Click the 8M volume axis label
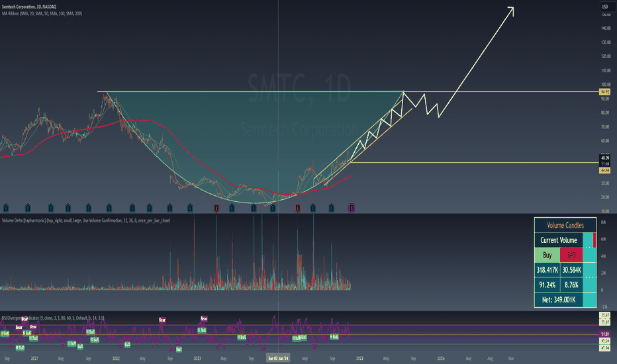Viewport: 617px width, 364px height. tap(603, 222)
